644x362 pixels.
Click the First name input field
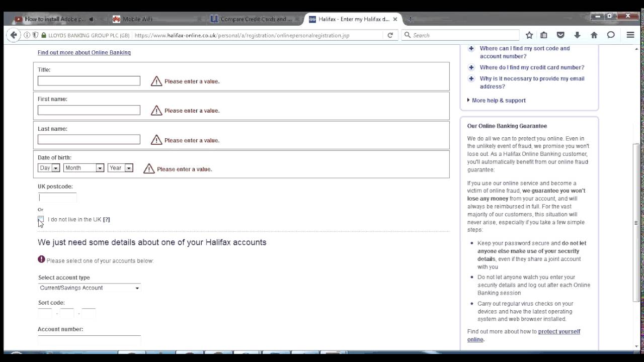89,110
